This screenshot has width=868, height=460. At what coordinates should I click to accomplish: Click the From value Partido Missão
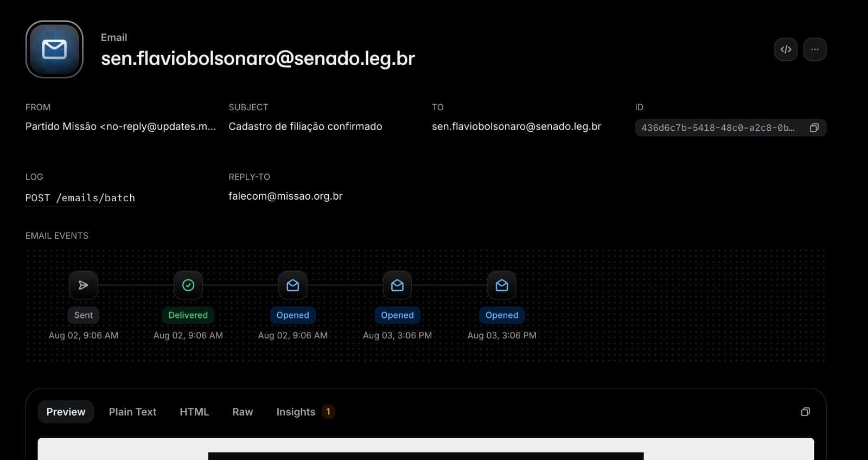[120, 126]
